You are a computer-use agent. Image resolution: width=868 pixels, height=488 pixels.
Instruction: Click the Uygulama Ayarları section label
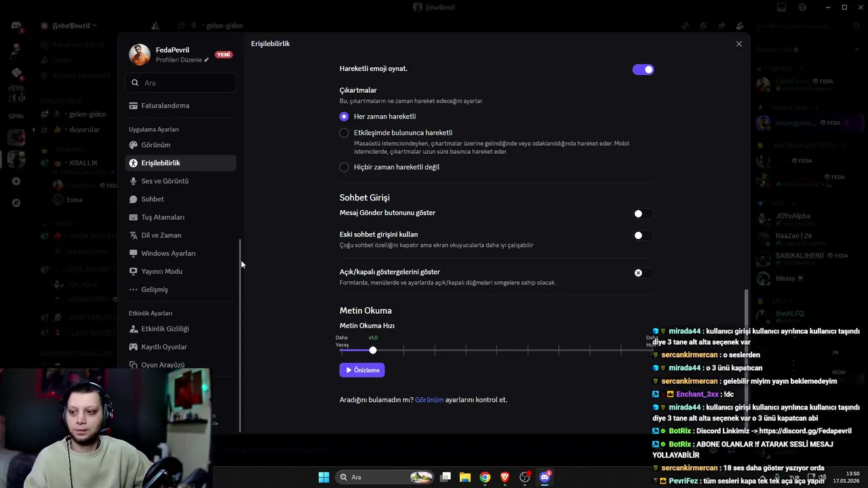click(x=154, y=129)
